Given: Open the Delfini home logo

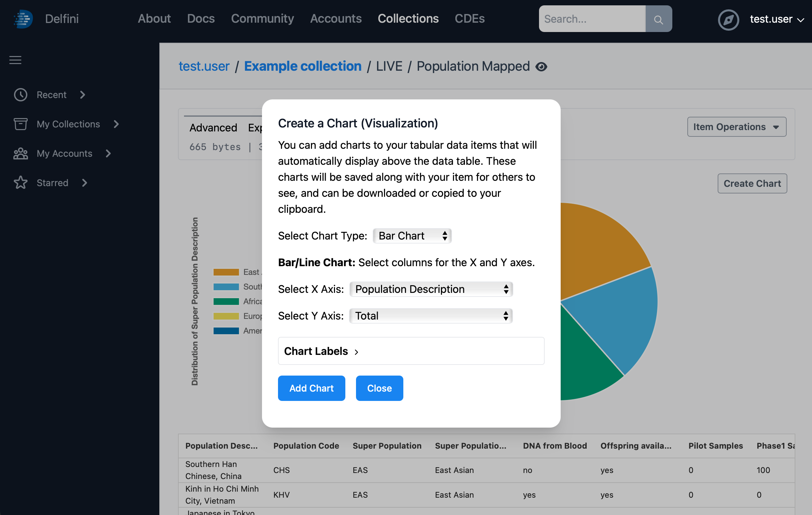Looking at the screenshot, I should click(x=23, y=19).
